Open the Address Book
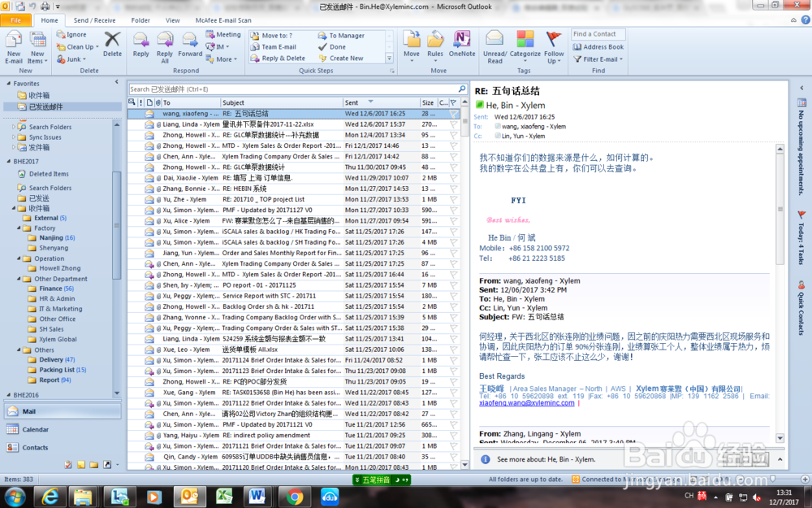Screen dimensions: 812x508 [x=598, y=46]
